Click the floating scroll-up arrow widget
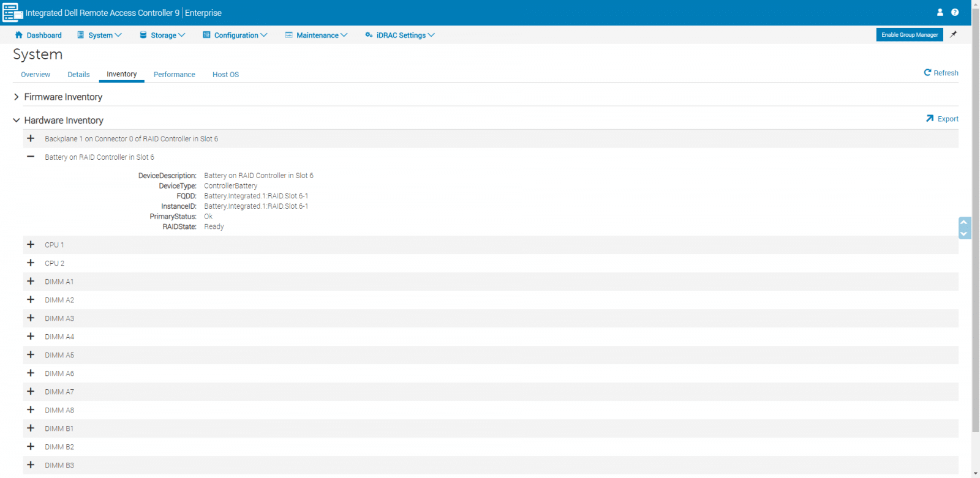 pos(964,222)
